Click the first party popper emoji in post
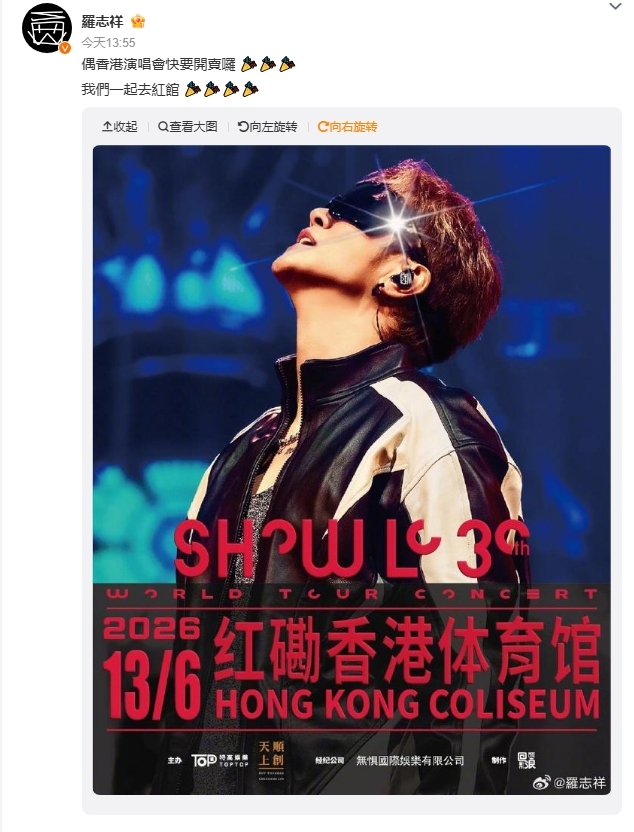Viewport: 634px width, 832px height. [x=248, y=64]
